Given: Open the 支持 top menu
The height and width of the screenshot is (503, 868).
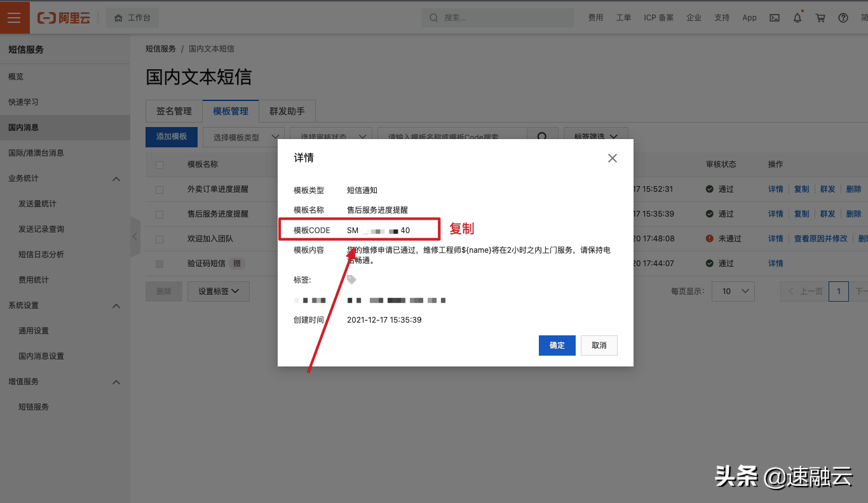Looking at the screenshot, I should pyautogui.click(x=722, y=18).
